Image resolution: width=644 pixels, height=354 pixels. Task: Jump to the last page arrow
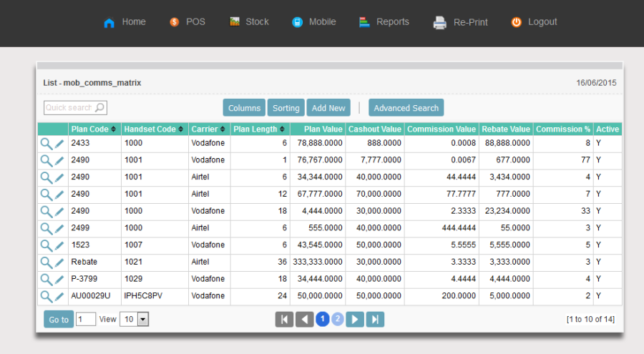(x=375, y=320)
